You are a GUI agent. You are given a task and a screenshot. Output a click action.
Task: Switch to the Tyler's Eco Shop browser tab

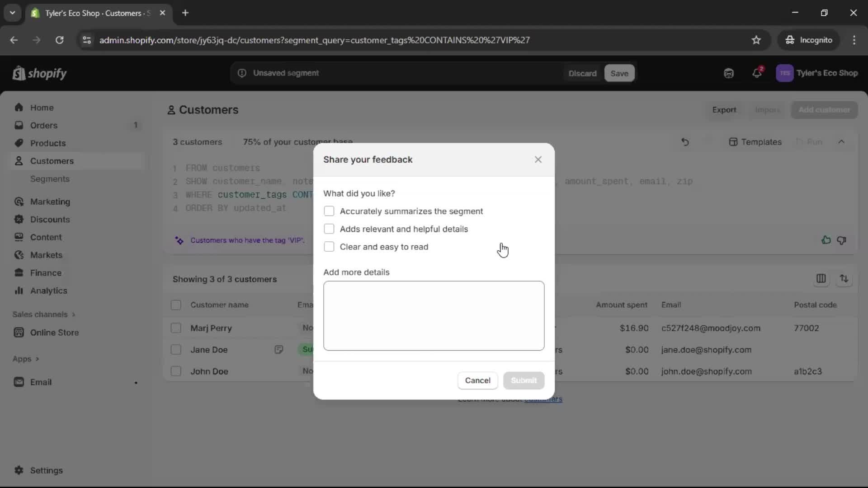(90, 13)
